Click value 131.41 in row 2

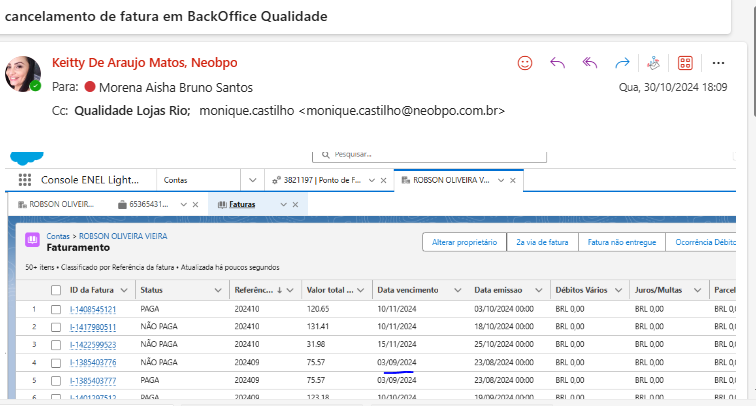click(x=318, y=326)
